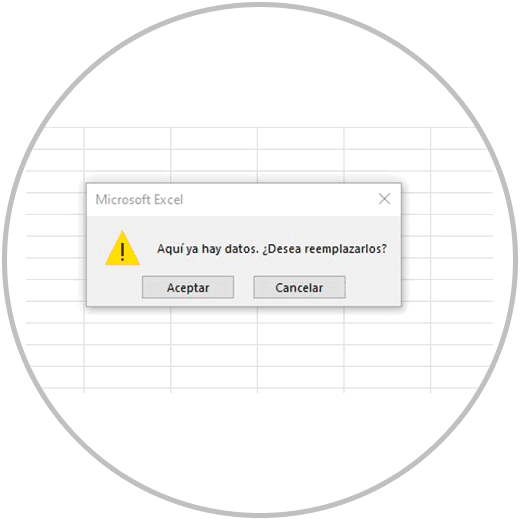Click the "Microsoft Excel" dialog title text
The image size is (520, 520).
pos(139,200)
